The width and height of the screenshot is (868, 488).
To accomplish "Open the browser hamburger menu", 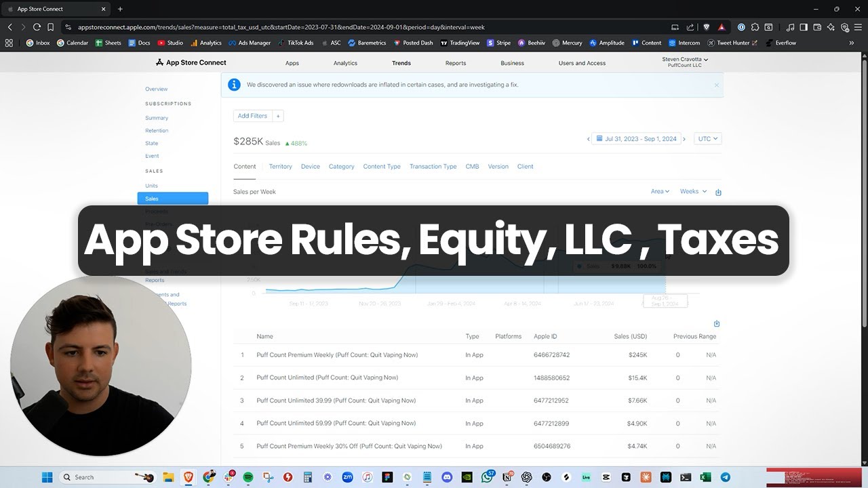I will click(859, 27).
